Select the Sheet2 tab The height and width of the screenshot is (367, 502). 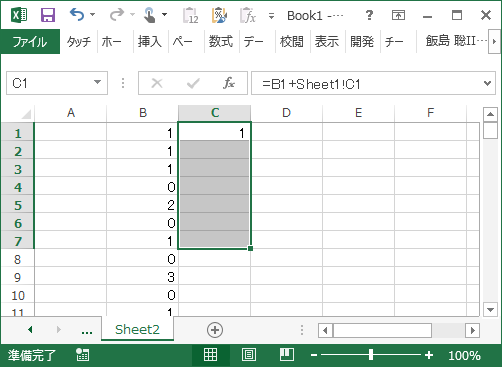click(137, 329)
